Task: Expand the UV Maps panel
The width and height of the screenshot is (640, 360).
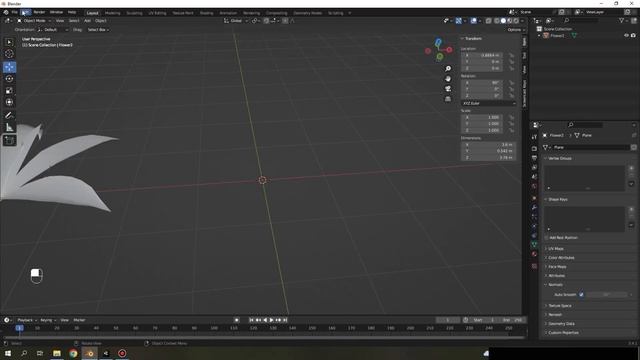Action: click(x=555, y=249)
